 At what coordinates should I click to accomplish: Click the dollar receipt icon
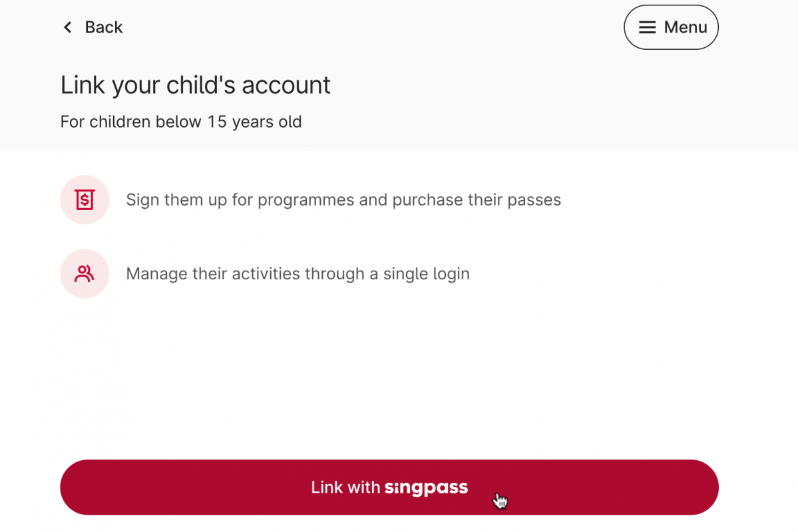coord(85,199)
